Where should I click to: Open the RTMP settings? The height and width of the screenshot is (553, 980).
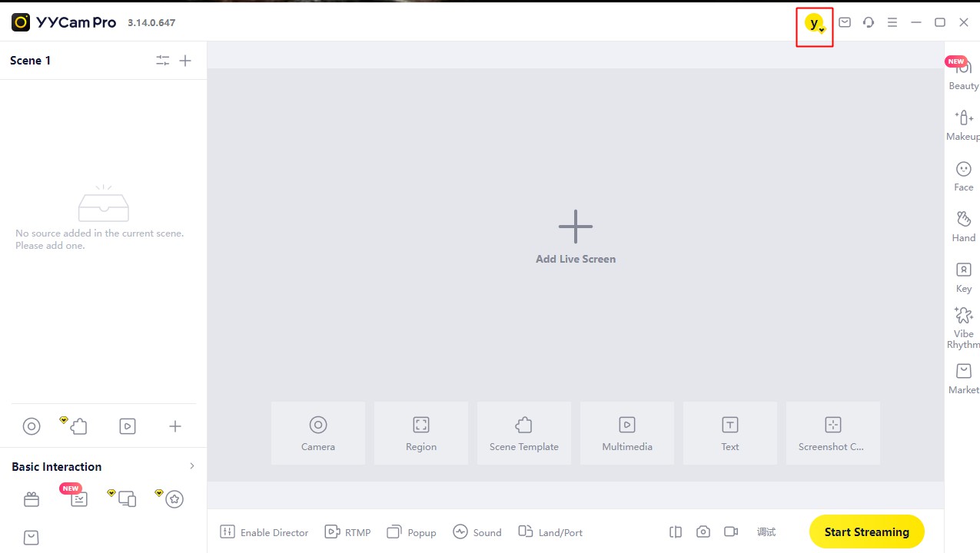pyautogui.click(x=347, y=532)
